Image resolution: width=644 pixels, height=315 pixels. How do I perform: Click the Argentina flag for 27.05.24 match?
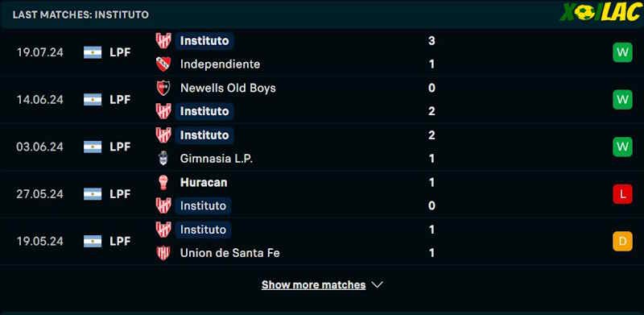coord(93,193)
